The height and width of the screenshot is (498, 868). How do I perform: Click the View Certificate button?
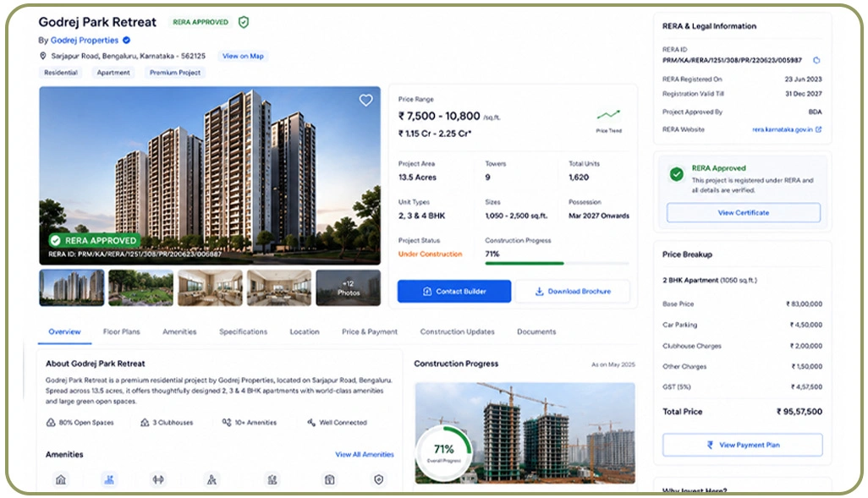[744, 212]
